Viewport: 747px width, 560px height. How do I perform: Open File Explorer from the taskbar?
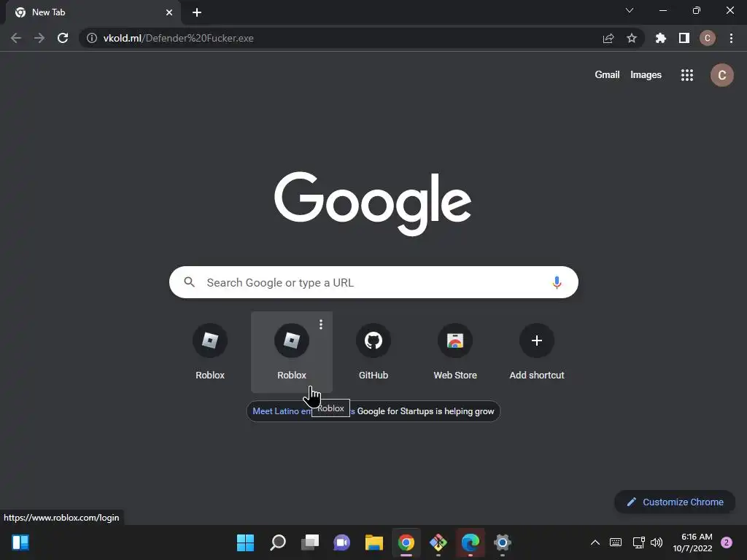(374, 542)
